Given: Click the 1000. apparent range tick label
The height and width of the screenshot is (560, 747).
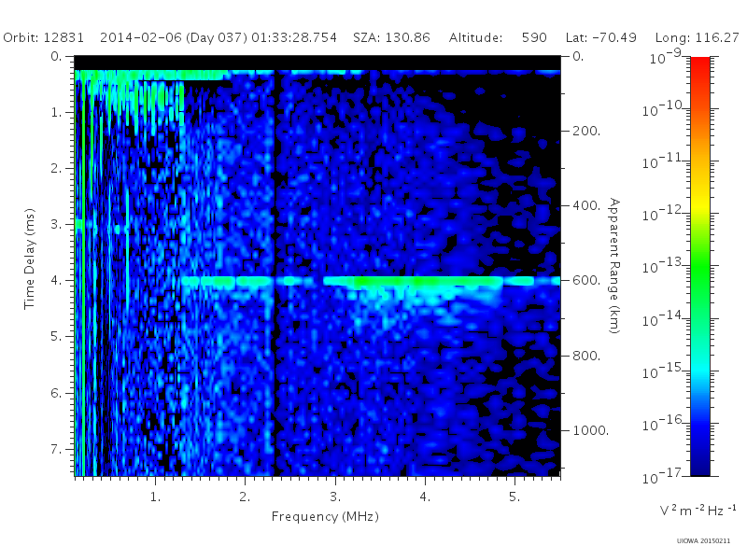Looking at the screenshot, I should pos(590,430).
